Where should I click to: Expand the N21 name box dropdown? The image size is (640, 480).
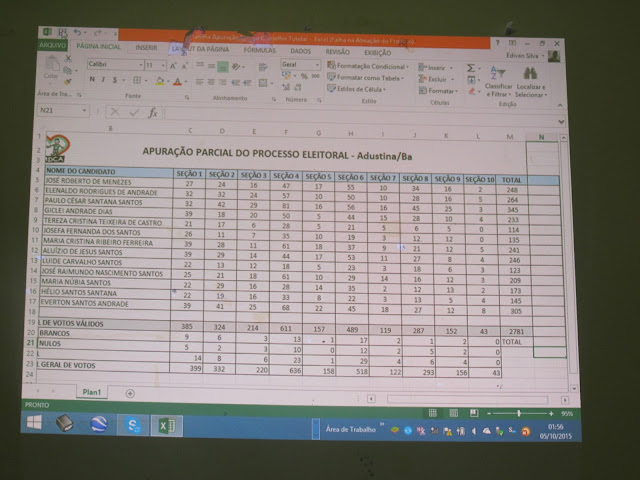click(84, 110)
